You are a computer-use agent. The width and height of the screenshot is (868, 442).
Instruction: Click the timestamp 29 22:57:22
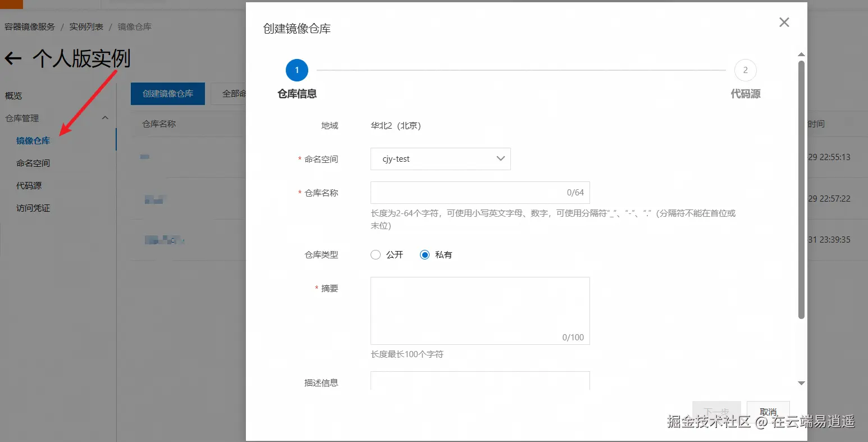pyautogui.click(x=829, y=199)
